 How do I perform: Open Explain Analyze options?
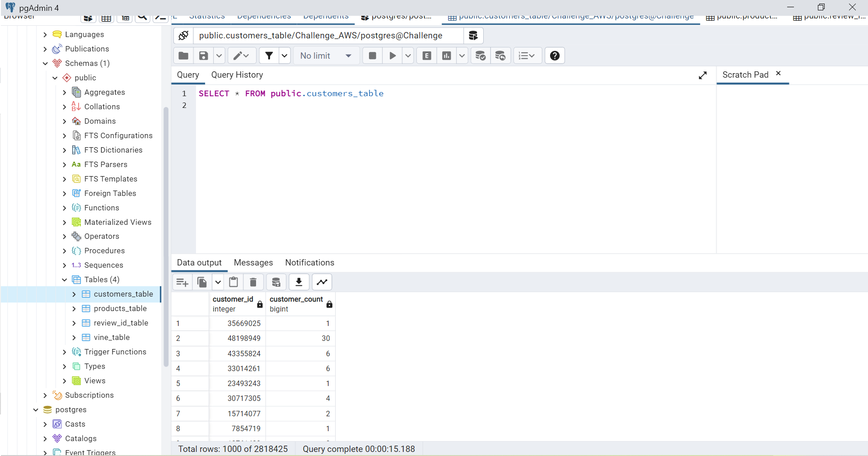click(x=462, y=56)
